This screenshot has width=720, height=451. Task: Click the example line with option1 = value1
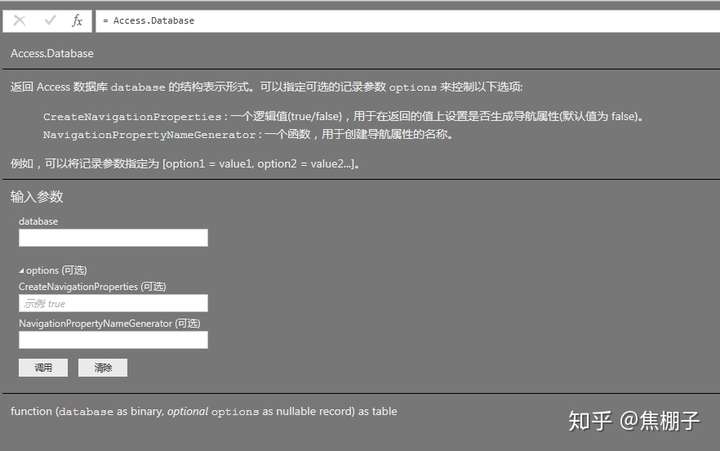coord(185,163)
